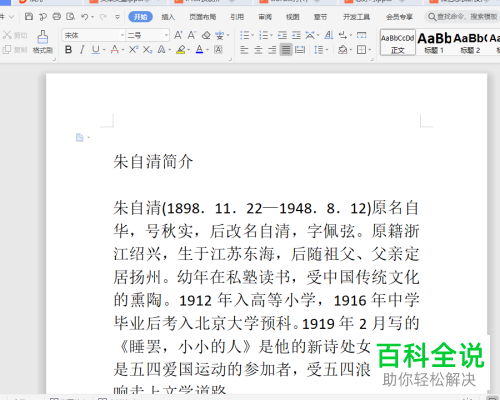The width and height of the screenshot is (500, 400).
Task: Click the Character Border boxed A icon
Action: coord(218,50)
